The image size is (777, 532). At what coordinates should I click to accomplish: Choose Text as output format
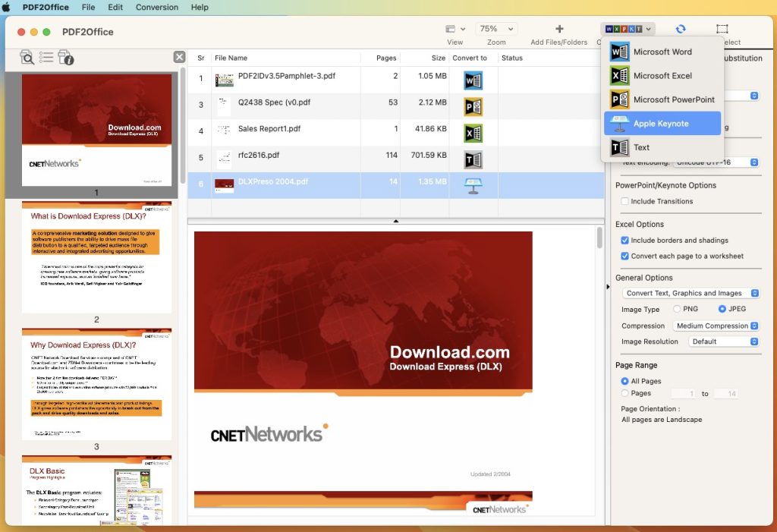click(641, 147)
